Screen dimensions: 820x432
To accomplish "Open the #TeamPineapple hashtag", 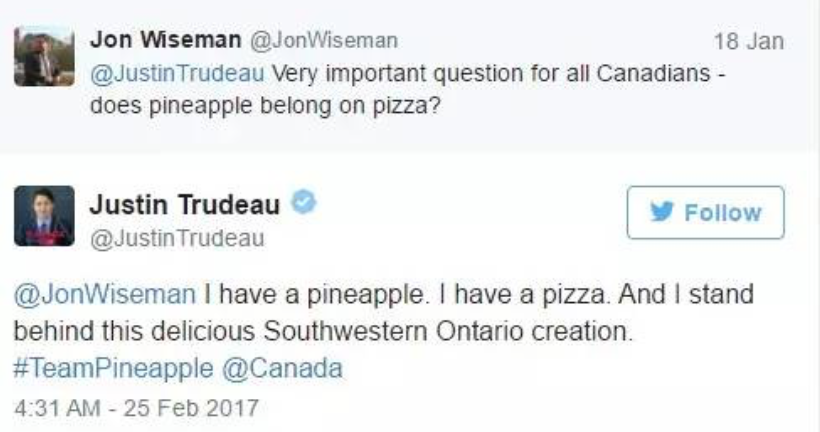I will [113, 368].
